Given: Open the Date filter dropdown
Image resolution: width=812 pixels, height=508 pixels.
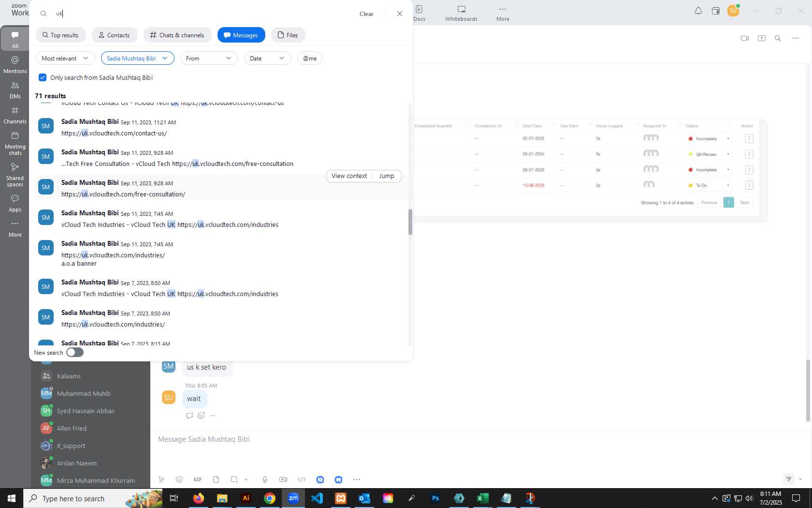Looking at the screenshot, I should click(x=267, y=58).
